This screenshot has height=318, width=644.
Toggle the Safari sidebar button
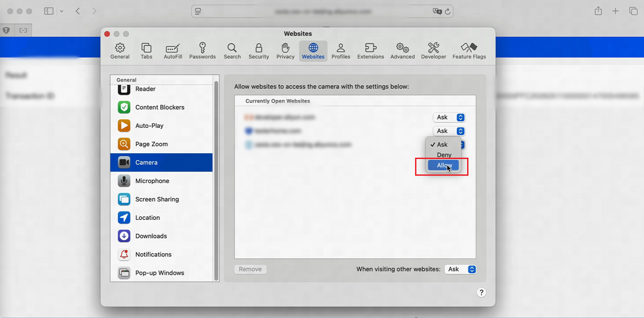coord(49,11)
